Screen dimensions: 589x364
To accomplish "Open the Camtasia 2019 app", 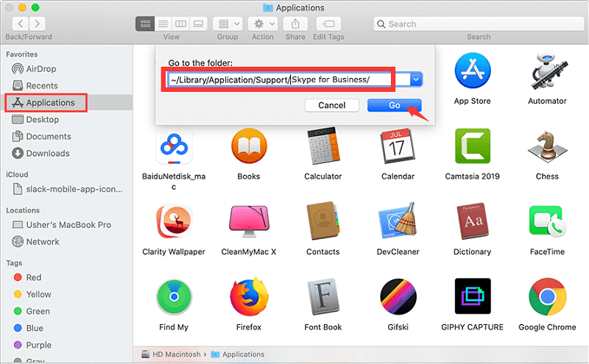I will (472, 148).
